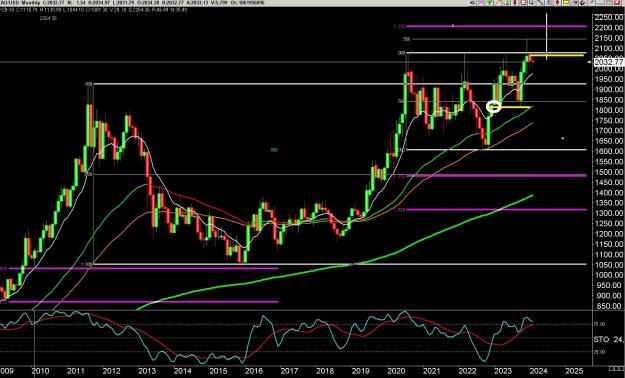This screenshot has height=378, width=625.
Task: Click the yellow rectangle toolbar icon
Action: 566,2
